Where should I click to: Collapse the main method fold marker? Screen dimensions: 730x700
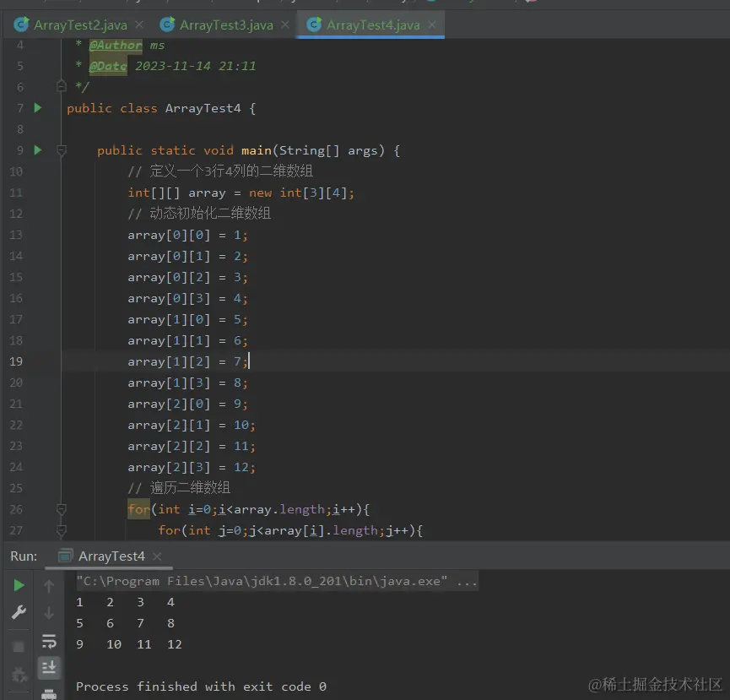(x=61, y=150)
